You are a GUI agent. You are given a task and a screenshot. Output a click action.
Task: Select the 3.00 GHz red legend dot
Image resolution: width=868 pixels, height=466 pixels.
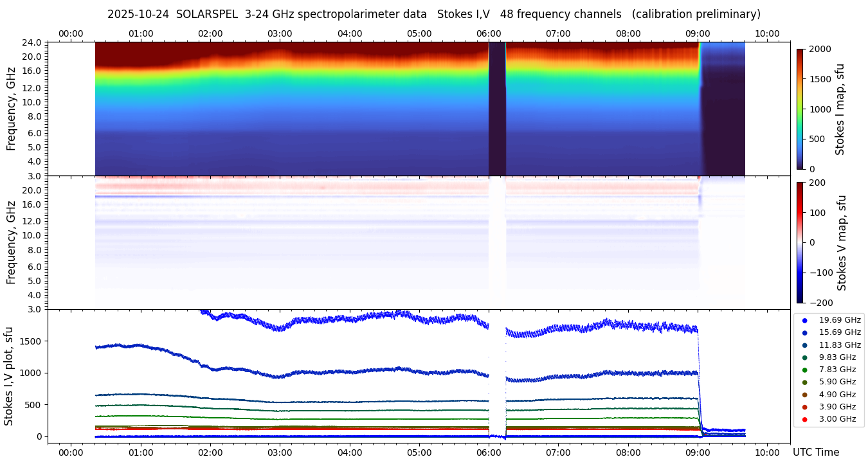point(804,419)
